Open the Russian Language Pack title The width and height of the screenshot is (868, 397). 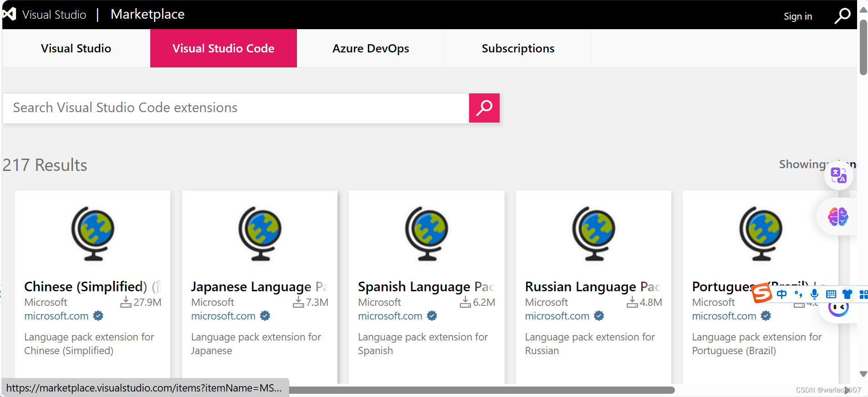[x=593, y=287]
